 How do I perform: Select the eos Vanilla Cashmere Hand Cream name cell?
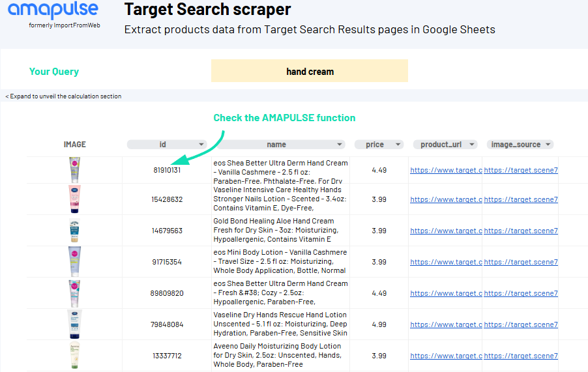click(280, 170)
